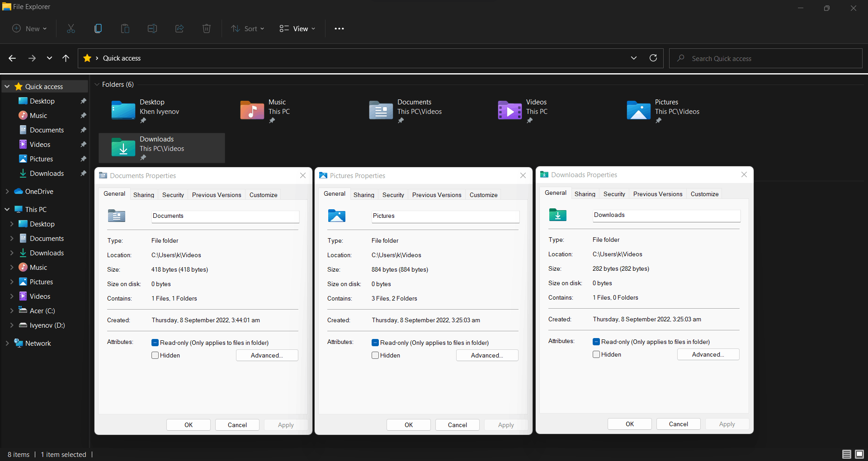Switch to large icons view in status bar

[x=859, y=454]
